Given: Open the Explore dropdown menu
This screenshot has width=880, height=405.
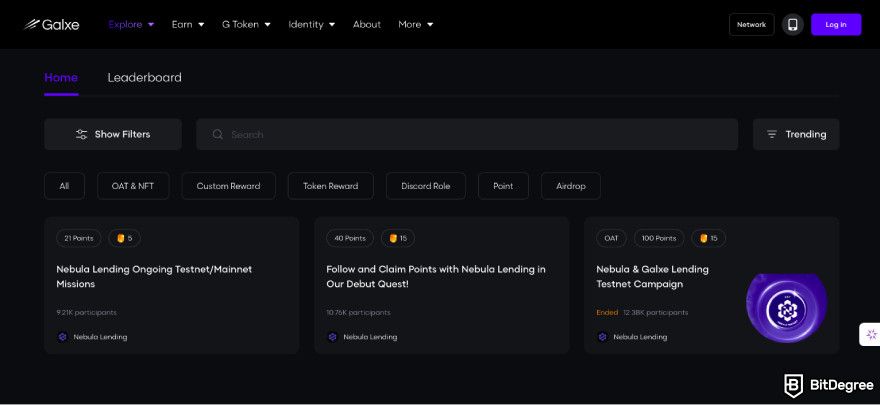Looking at the screenshot, I should (x=131, y=24).
